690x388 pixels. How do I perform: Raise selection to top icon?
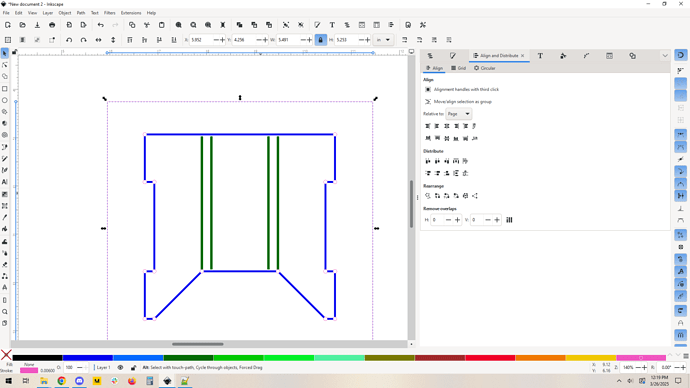[x=130, y=40]
